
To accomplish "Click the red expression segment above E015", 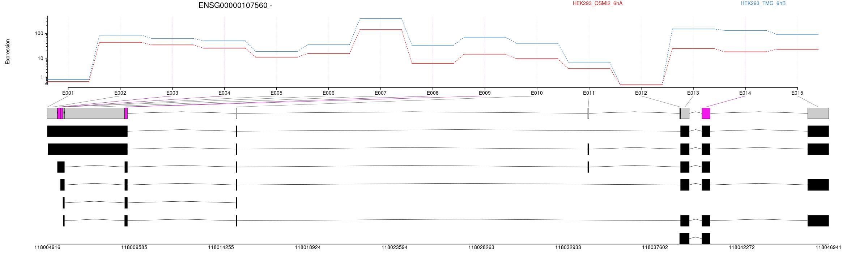I will pos(797,49).
